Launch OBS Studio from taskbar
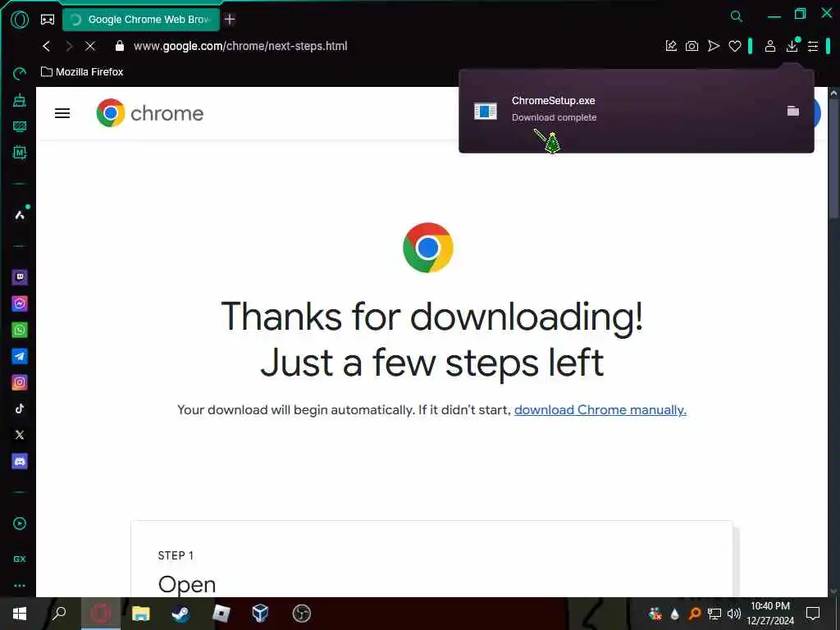 pyautogui.click(x=302, y=614)
